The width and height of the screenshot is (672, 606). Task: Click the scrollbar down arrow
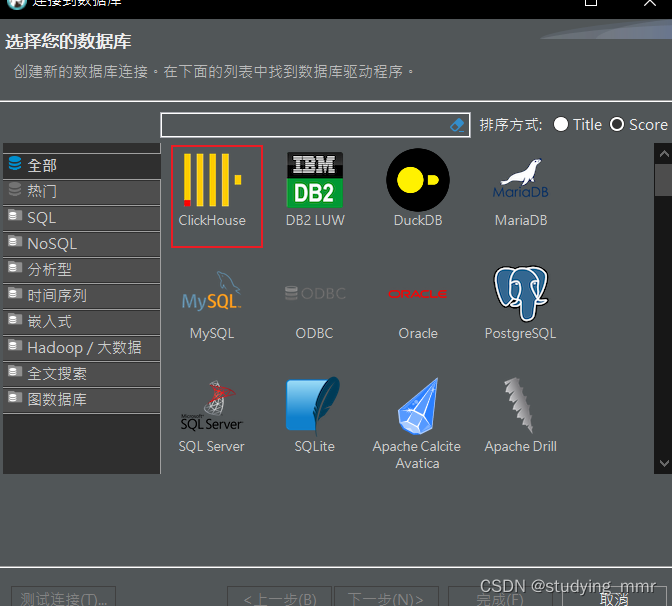coord(664,463)
